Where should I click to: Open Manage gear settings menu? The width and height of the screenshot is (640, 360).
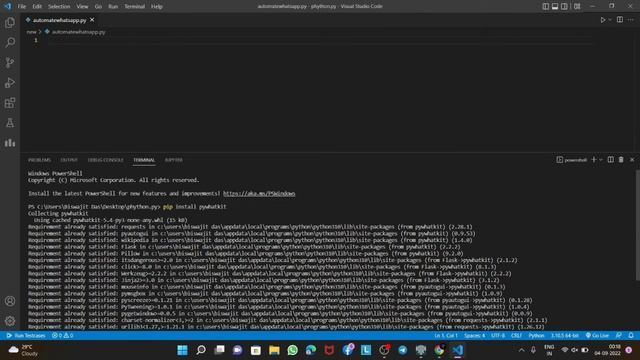pos(10,321)
